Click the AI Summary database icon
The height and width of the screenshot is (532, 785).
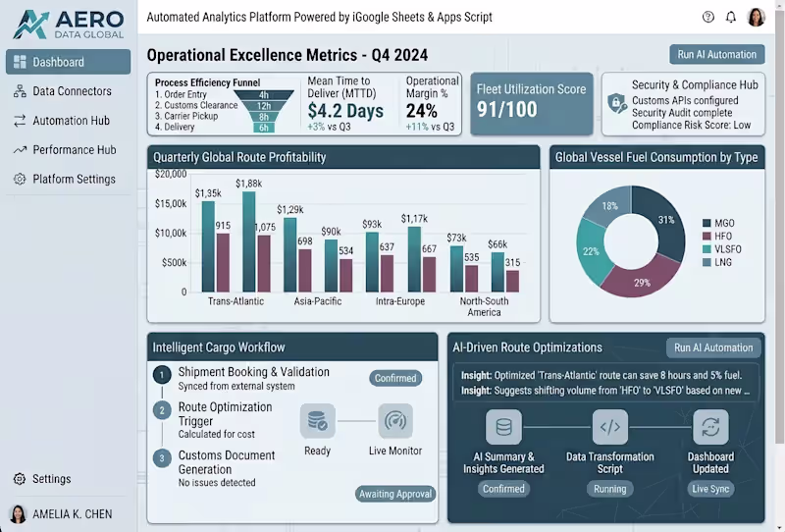503,427
